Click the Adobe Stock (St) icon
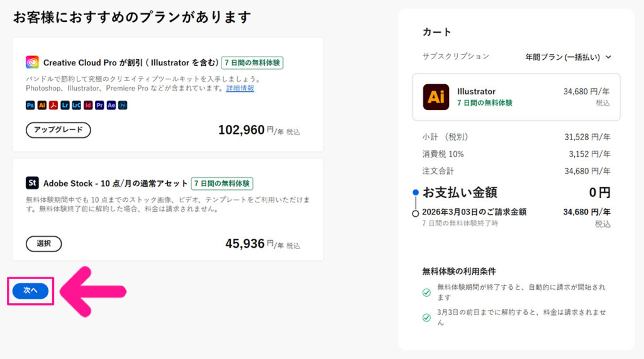This screenshot has width=644, height=359. 32,183
